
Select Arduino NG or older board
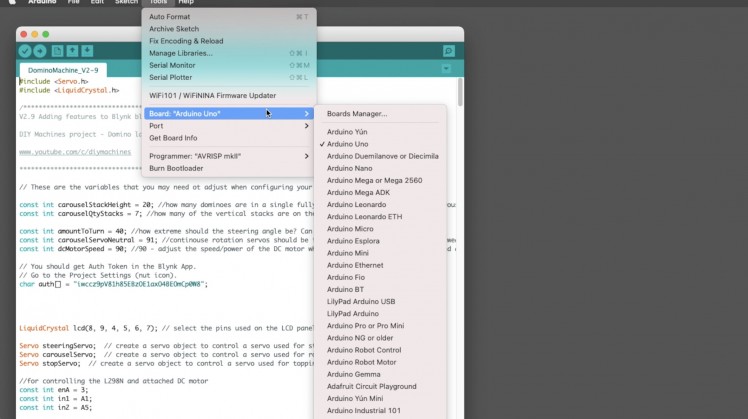380,338
